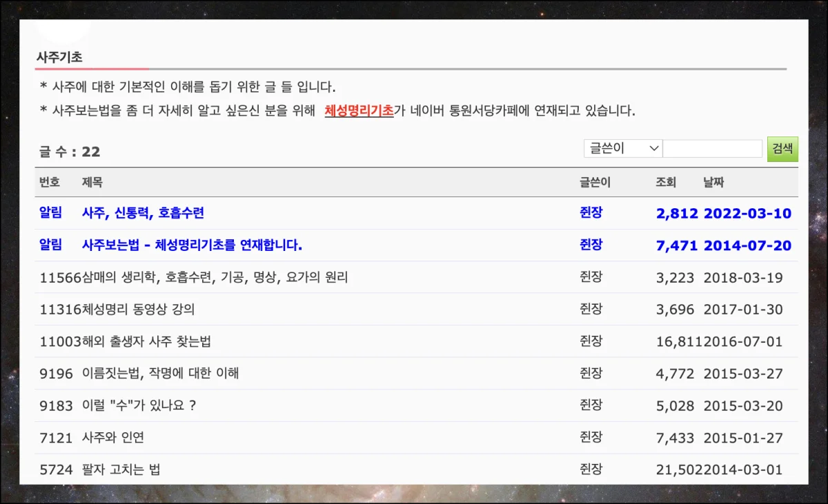Click the 제목 column header
This screenshot has height=504, width=828.
coord(92,183)
